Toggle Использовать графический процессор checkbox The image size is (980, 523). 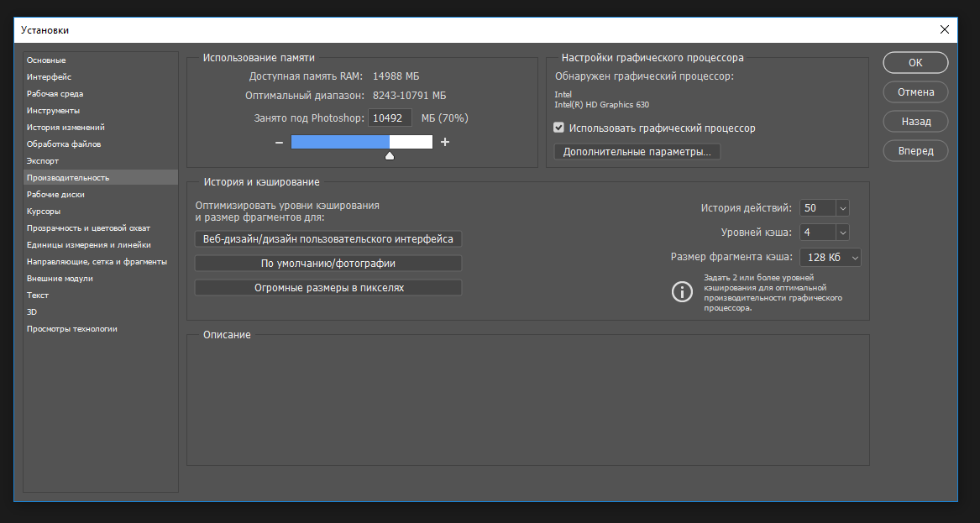558,128
